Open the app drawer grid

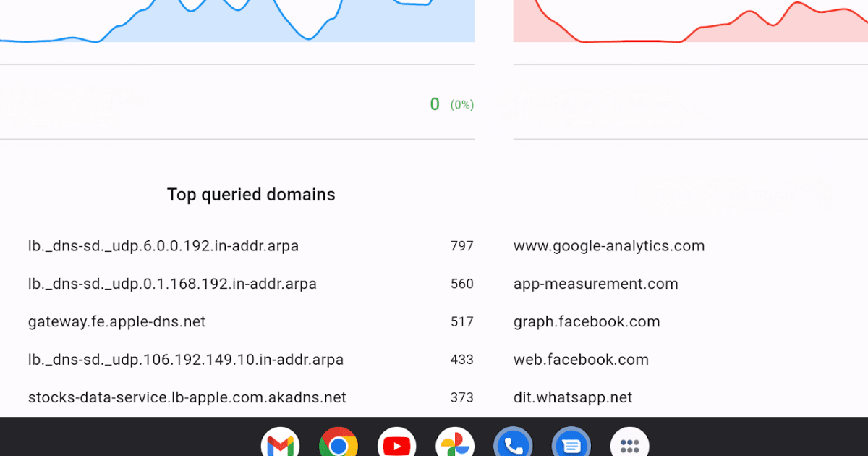629,442
